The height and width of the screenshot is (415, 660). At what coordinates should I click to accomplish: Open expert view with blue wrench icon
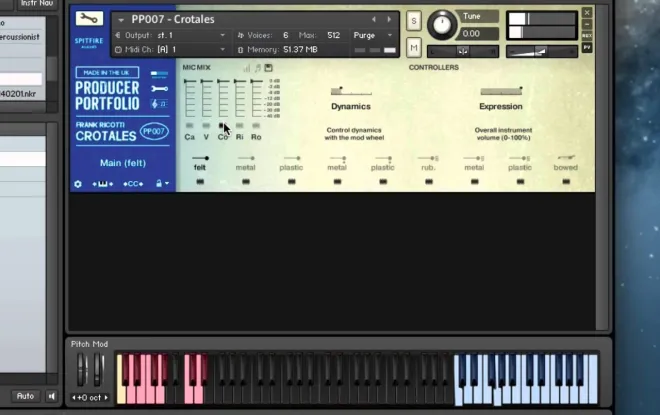pos(160,89)
